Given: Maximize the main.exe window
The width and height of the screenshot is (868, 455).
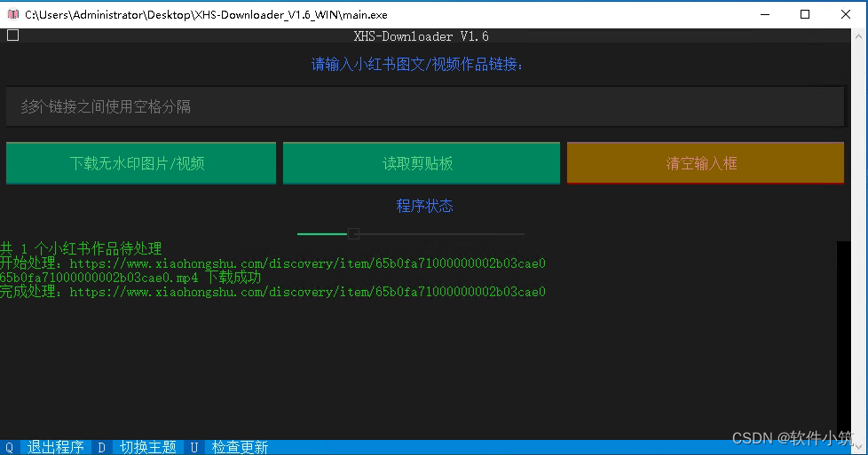Looking at the screenshot, I should [805, 14].
